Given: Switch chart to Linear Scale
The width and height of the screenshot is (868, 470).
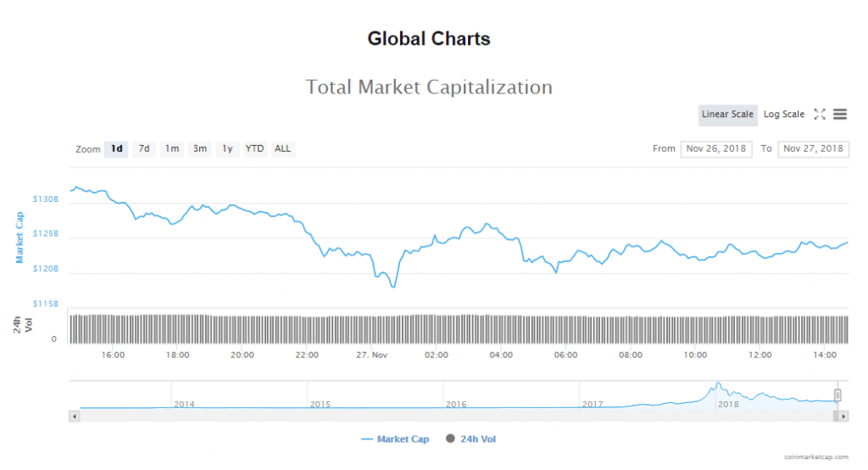Looking at the screenshot, I should [x=727, y=115].
